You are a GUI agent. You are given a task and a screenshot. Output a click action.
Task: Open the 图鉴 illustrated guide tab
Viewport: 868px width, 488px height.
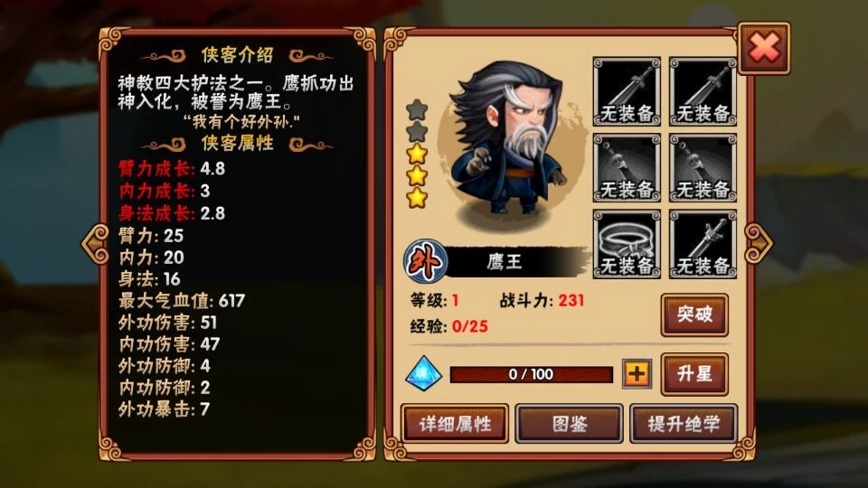tap(569, 424)
